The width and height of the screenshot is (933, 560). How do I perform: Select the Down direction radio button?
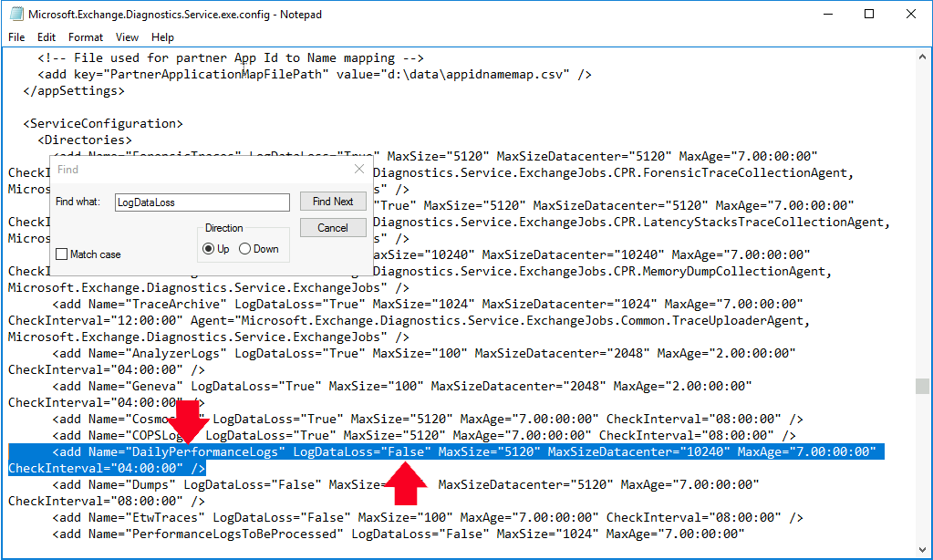click(244, 249)
